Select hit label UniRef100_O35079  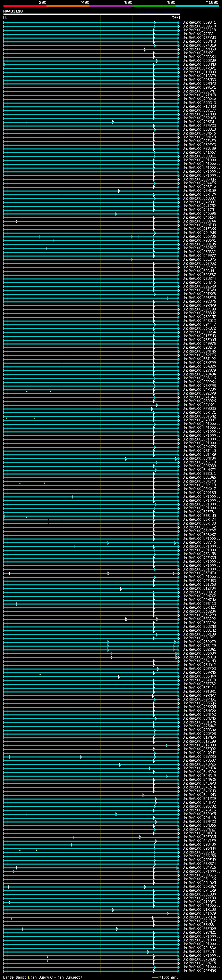click(x=199, y=657)
